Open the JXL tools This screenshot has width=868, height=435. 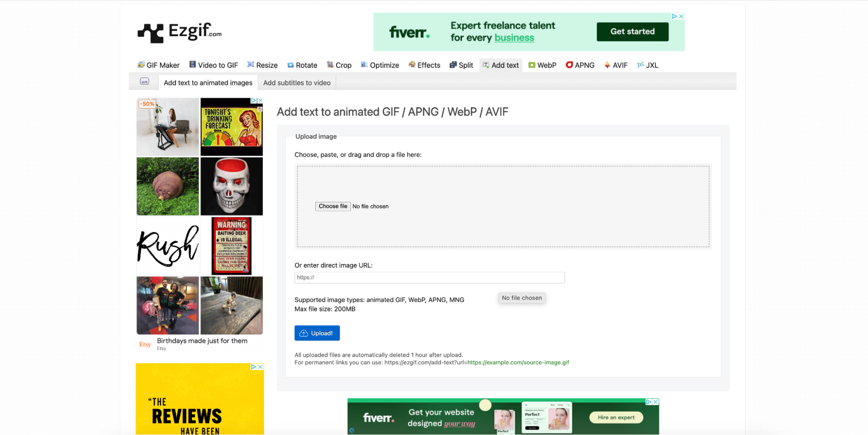coord(647,65)
